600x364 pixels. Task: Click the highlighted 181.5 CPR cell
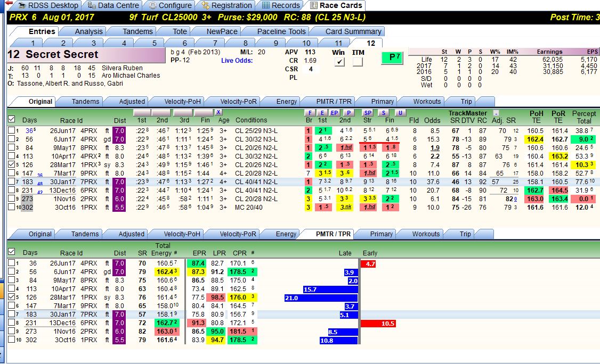pos(242,331)
